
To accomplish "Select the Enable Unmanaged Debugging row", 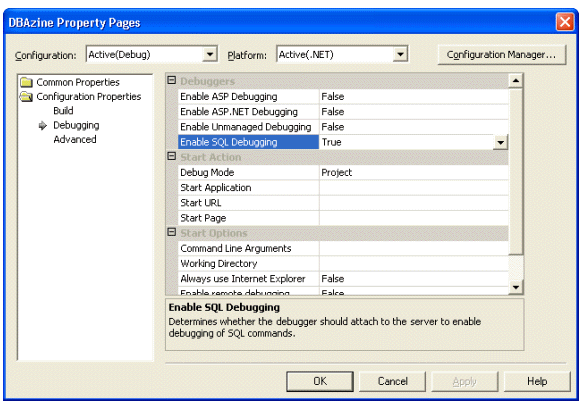I will click(x=343, y=127).
